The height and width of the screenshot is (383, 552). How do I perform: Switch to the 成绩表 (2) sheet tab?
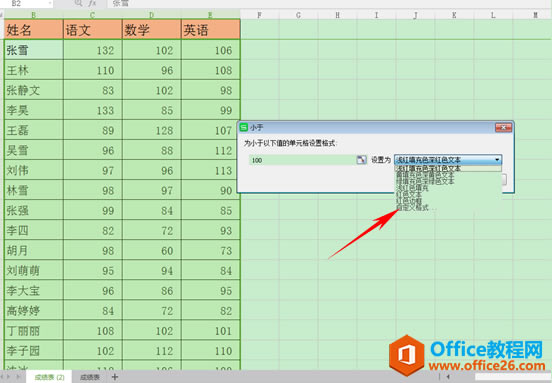[49, 377]
